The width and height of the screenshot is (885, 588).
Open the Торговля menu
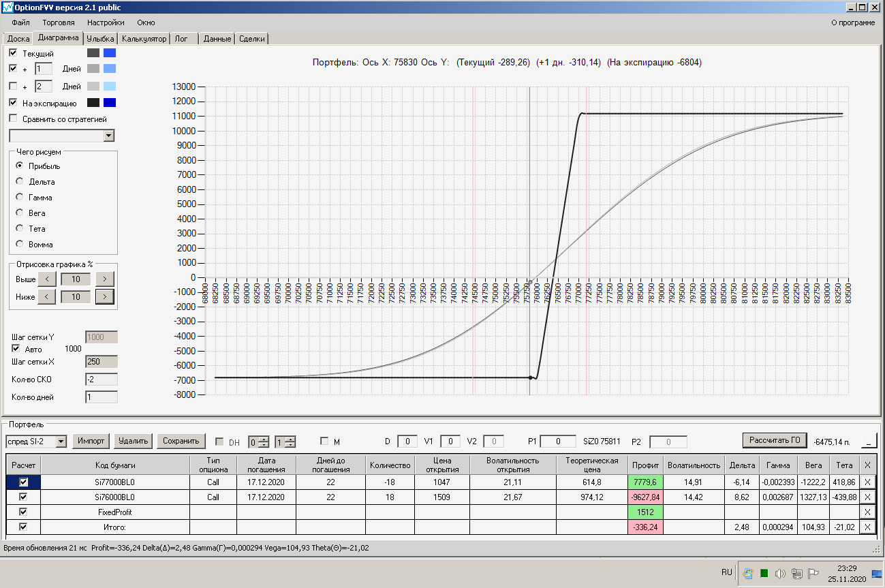coord(59,22)
